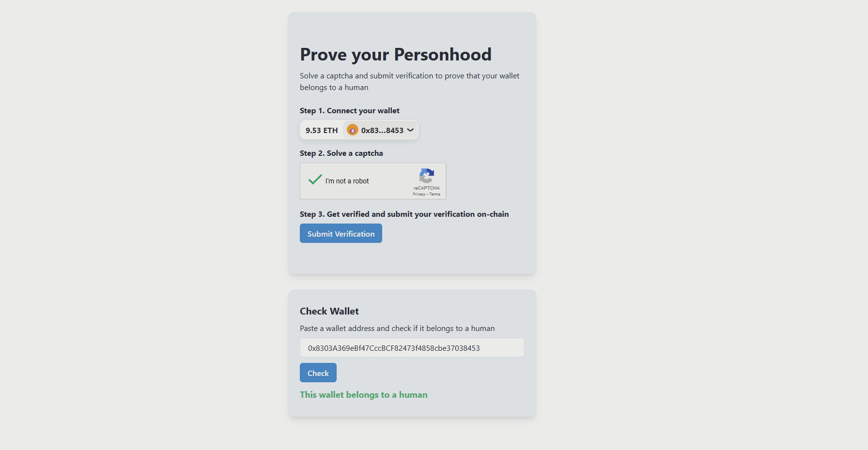
Task: Click the "Step 1. Connect your wallet" label
Action: (350, 110)
